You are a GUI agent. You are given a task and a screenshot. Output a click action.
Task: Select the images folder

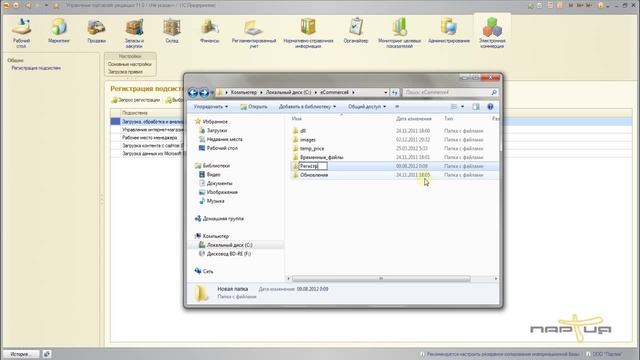308,140
